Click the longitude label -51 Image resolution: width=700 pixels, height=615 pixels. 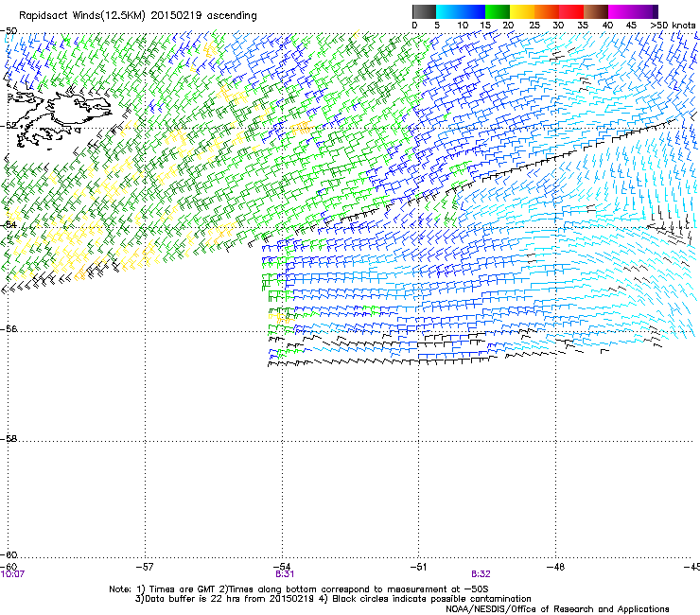tap(418, 567)
